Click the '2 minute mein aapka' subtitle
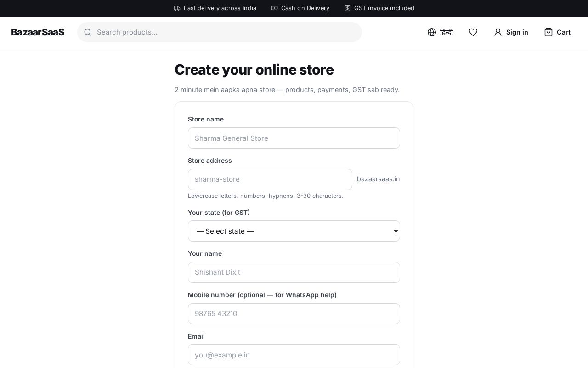The image size is (588, 368). click(287, 90)
